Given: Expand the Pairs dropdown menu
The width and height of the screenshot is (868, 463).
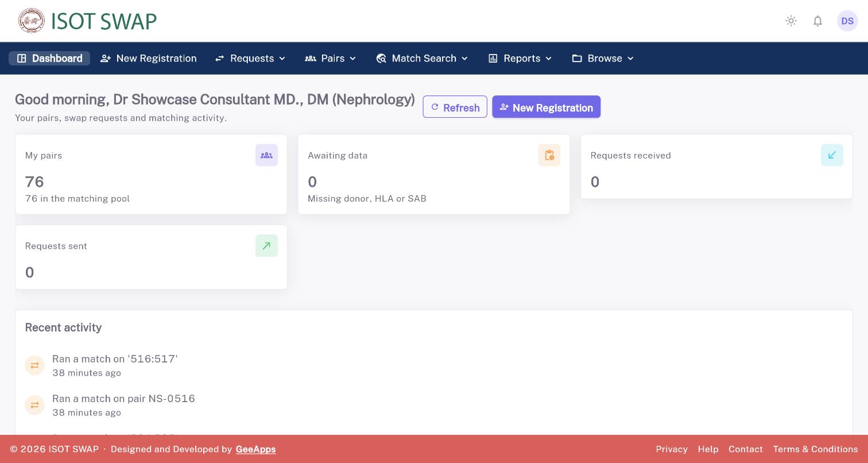Looking at the screenshot, I should click(x=331, y=59).
